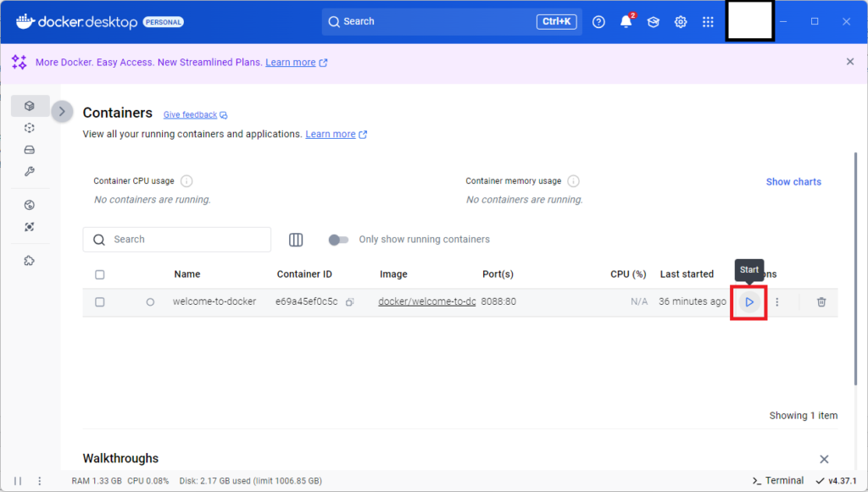Image resolution: width=868 pixels, height=492 pixels.
Task: Click the header Search box
Action: click(452, 21)
